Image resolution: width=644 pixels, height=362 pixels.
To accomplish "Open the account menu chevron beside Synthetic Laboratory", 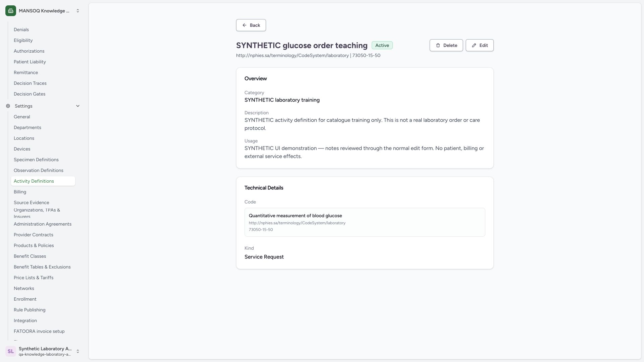I will pos(78,351).
